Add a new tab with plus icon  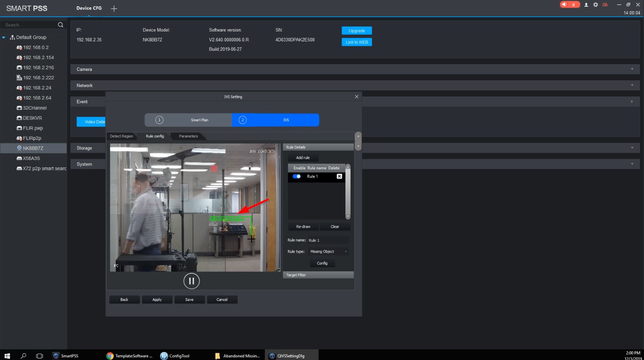[x=114, y=9]
